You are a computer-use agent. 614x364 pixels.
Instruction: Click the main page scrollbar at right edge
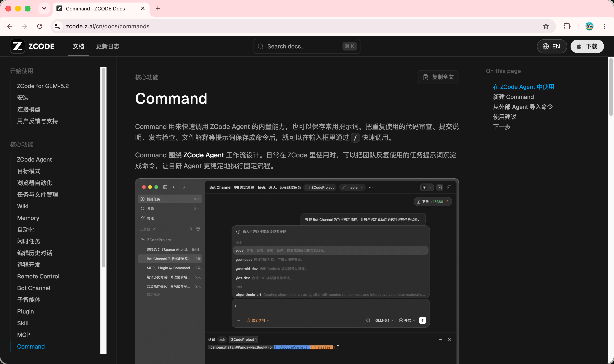tap(611, 87)
